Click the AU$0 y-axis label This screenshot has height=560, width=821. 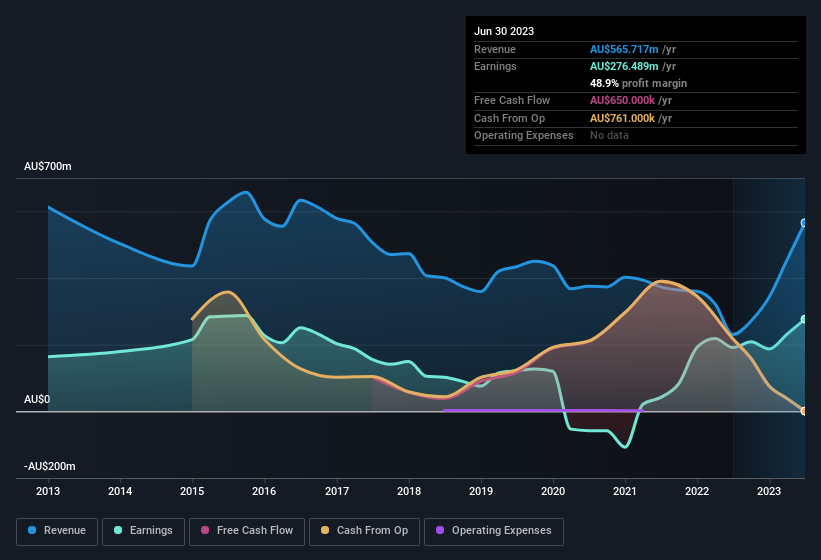(x=37, y=399)
